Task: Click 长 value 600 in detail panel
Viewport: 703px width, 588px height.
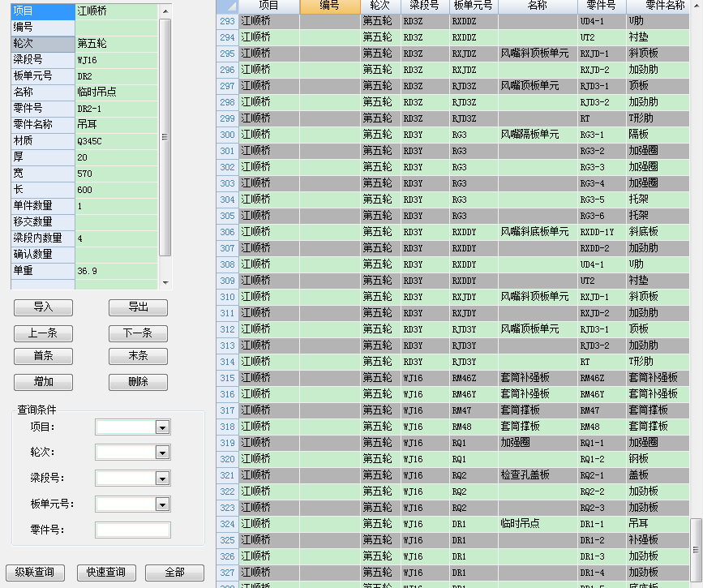Action: [x=117, y=189]
